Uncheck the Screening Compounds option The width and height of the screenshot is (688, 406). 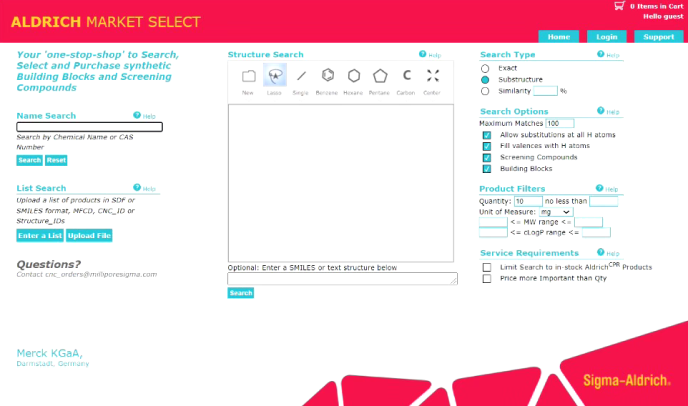[x=487, y=158]
